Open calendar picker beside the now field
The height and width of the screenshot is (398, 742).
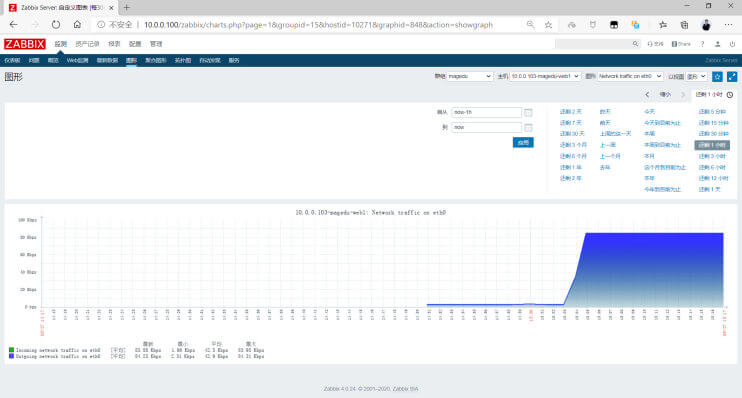tap(528, 127)
